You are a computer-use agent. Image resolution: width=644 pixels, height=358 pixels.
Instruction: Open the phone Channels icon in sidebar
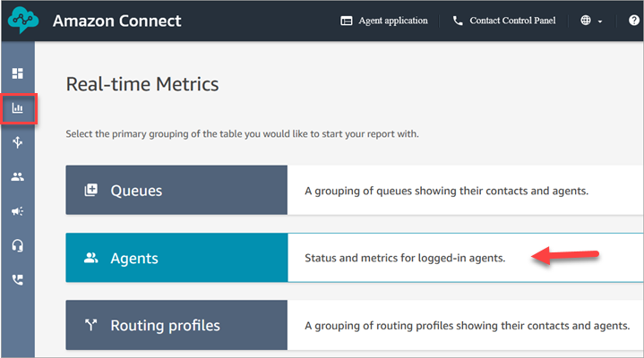17,279
